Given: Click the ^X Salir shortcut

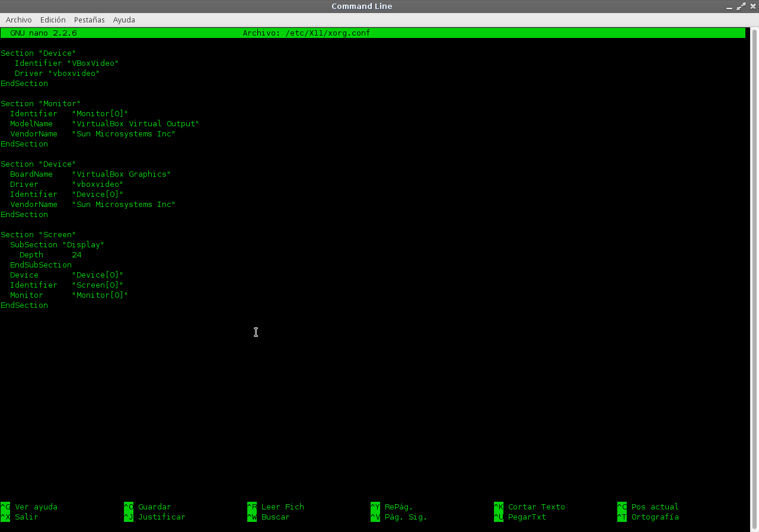Looking at the screenshot, I should (x=20, y=517).
